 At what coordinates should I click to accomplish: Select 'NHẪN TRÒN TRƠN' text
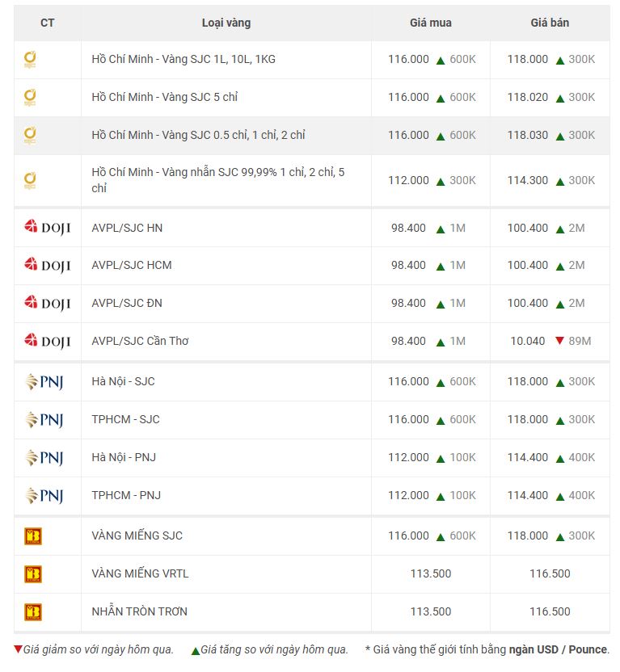click(x=139, y=611)
